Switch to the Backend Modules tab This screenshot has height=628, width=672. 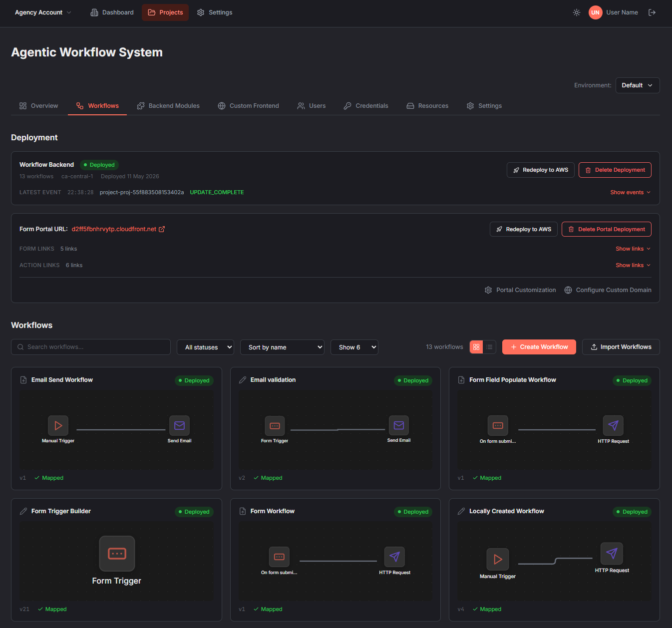coord(168,106)
